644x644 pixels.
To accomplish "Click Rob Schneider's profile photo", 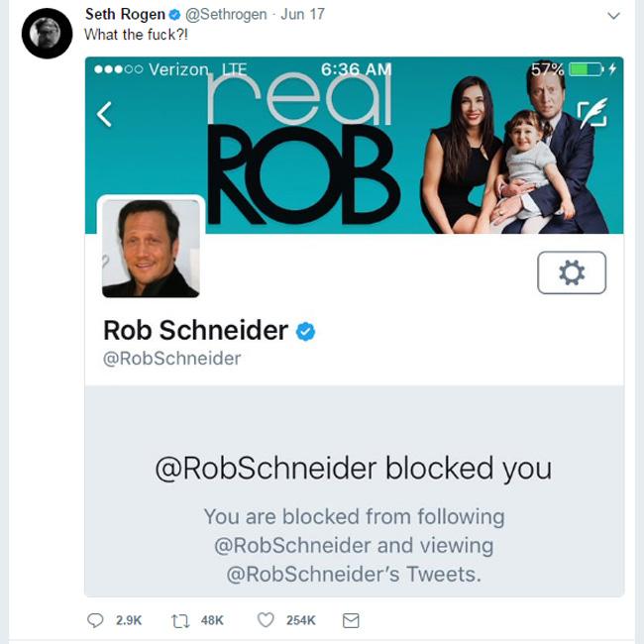I will pos(151,248).
